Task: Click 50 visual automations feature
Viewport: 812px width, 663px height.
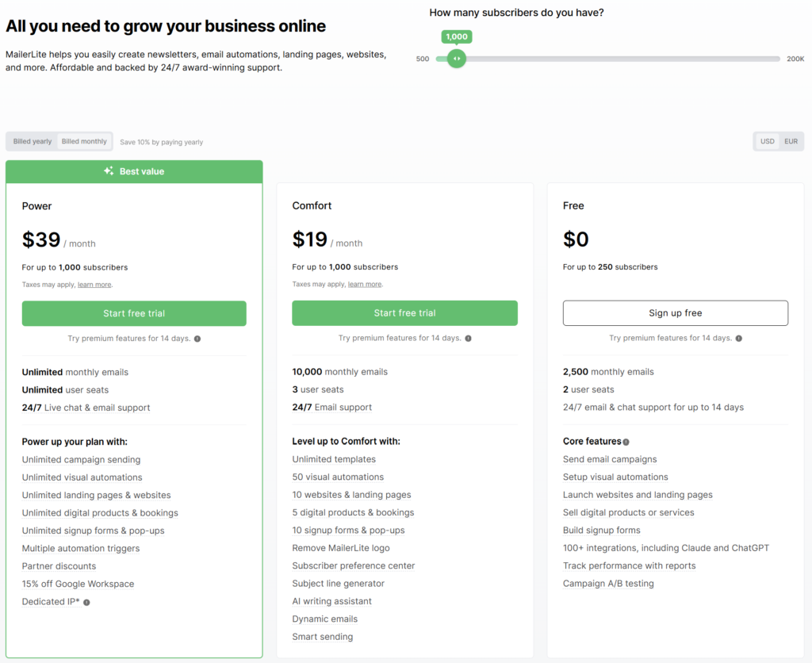Action: 338,477
